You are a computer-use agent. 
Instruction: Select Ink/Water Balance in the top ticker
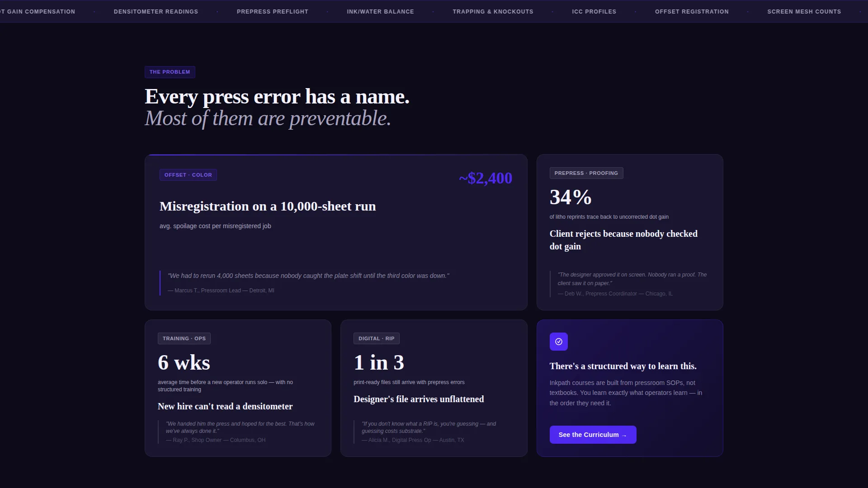point(380,11)
